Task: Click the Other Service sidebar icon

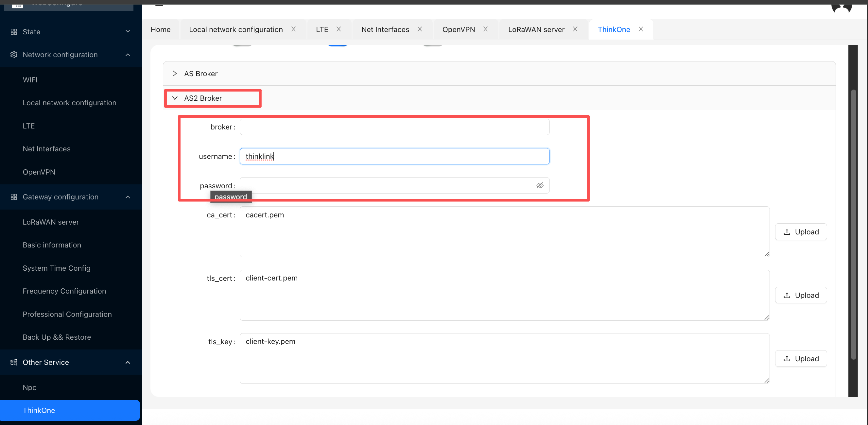Action: point(14,362)
